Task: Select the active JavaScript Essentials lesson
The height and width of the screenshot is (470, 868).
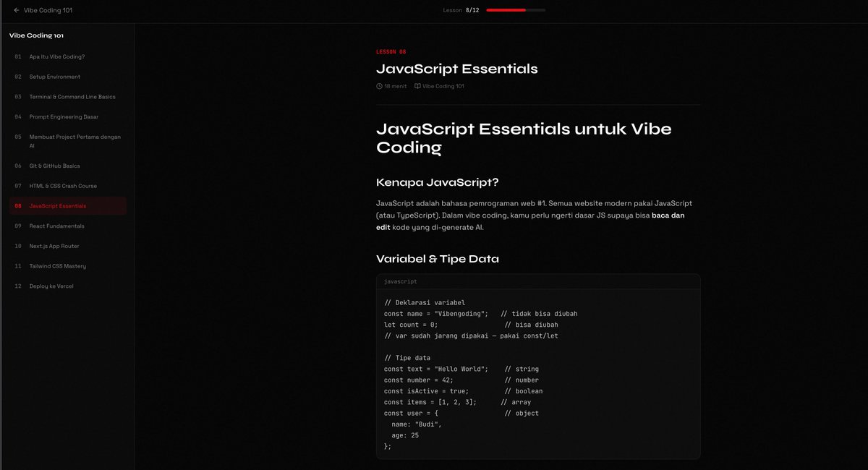Action: pos(68,206)
